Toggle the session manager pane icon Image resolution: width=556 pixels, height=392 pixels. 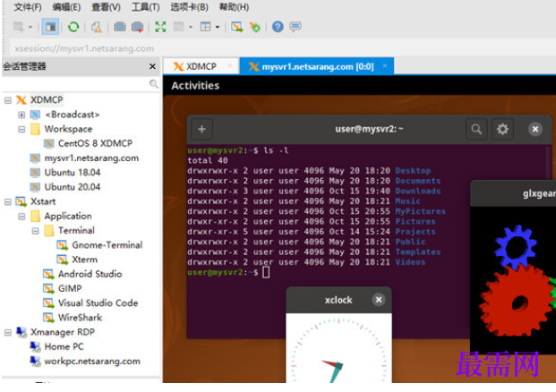pos(50,27)
